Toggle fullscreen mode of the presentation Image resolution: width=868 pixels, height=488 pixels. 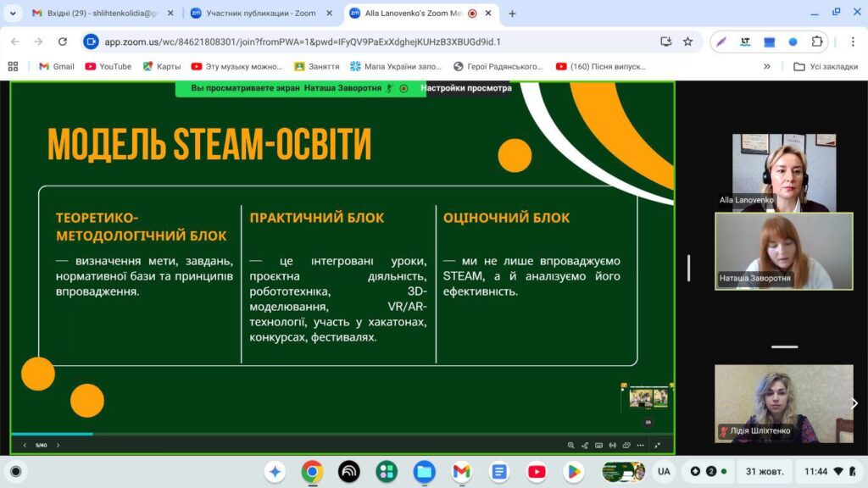(x=657, y=445)
